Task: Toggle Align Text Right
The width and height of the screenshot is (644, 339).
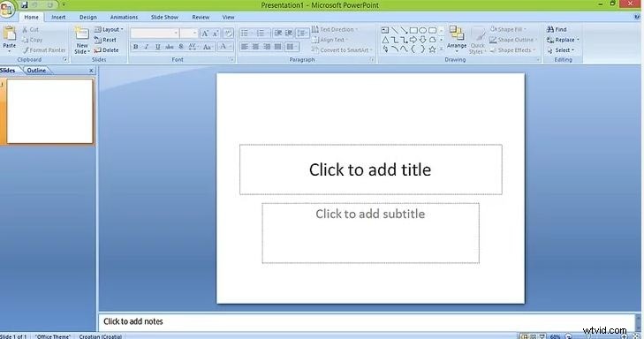Action: point(267,47)
